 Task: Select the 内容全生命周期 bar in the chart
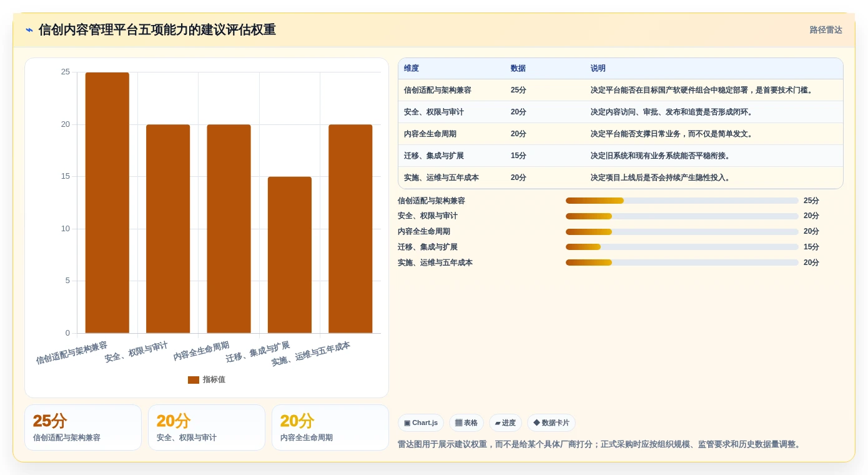pos(229,229)
